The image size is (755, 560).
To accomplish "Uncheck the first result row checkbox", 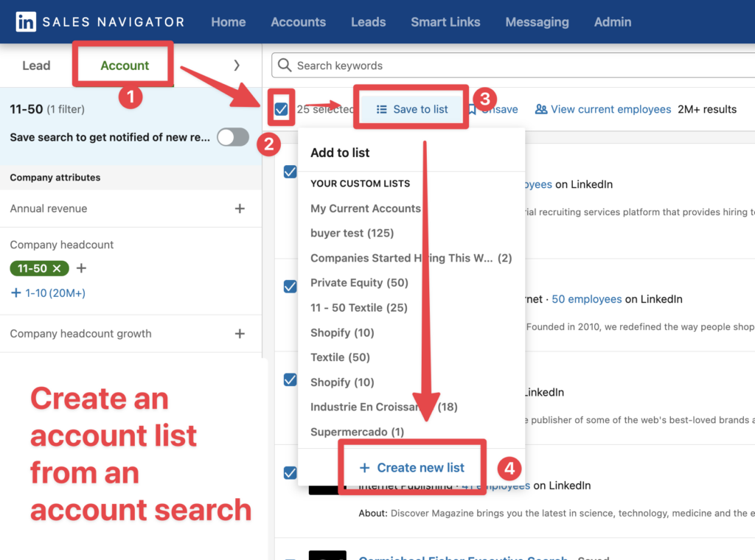I will point(290,172).
